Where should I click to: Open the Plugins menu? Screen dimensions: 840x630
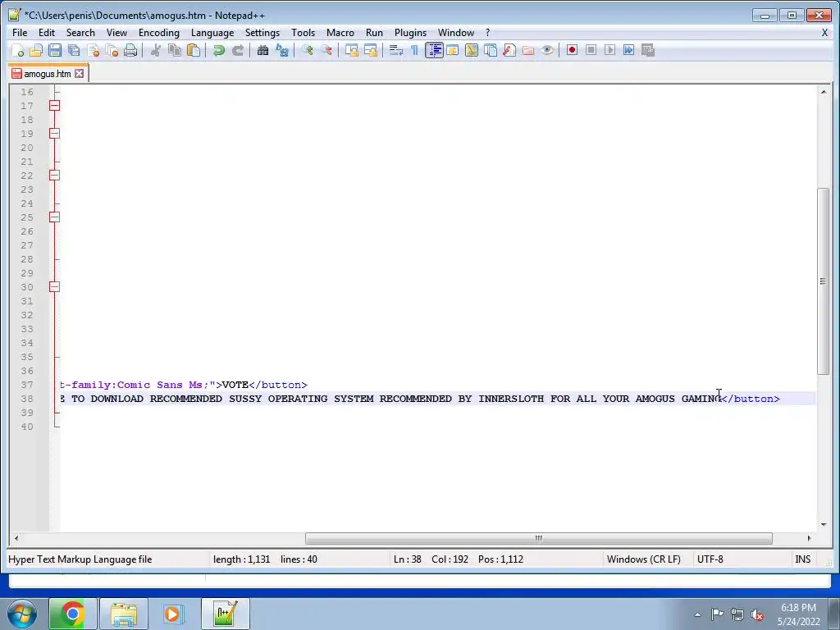click(x=410, y=33)
